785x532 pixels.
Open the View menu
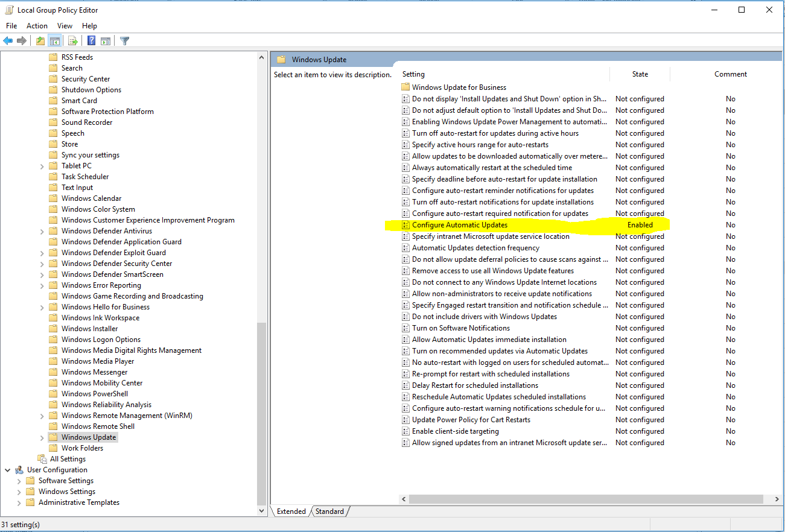point(65,26)
